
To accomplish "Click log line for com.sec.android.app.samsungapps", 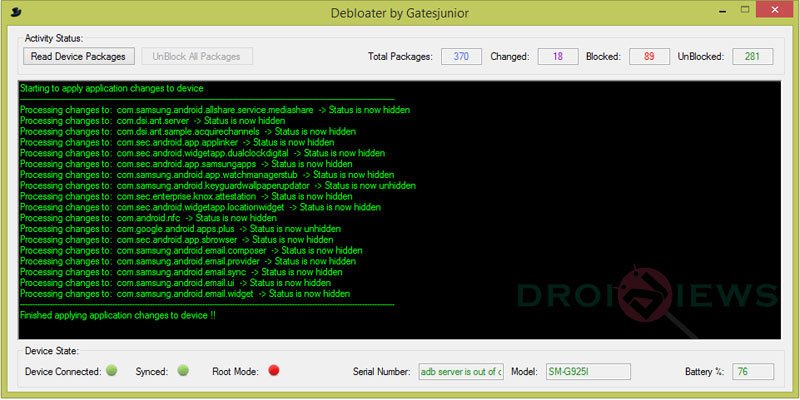I will click(186, 164).
